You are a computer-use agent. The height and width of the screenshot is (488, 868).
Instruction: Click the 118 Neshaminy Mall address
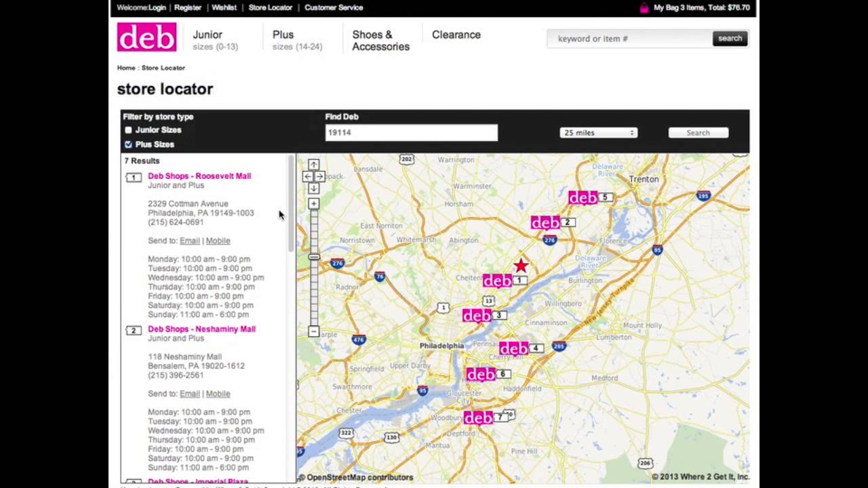pos(184,357)
